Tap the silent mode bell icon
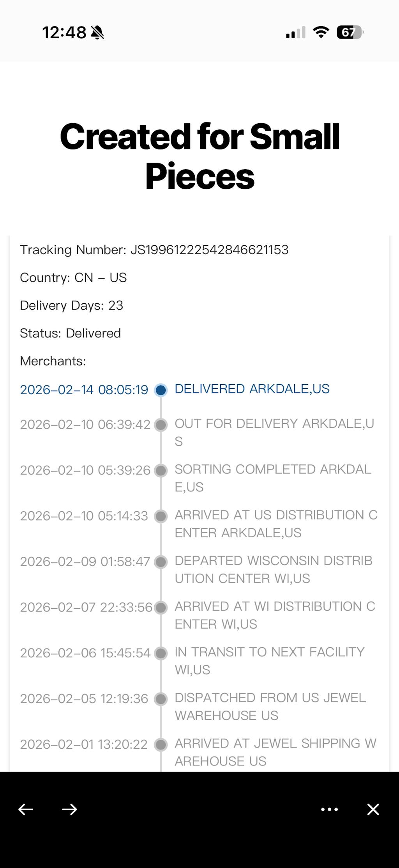 click(97, 33)
